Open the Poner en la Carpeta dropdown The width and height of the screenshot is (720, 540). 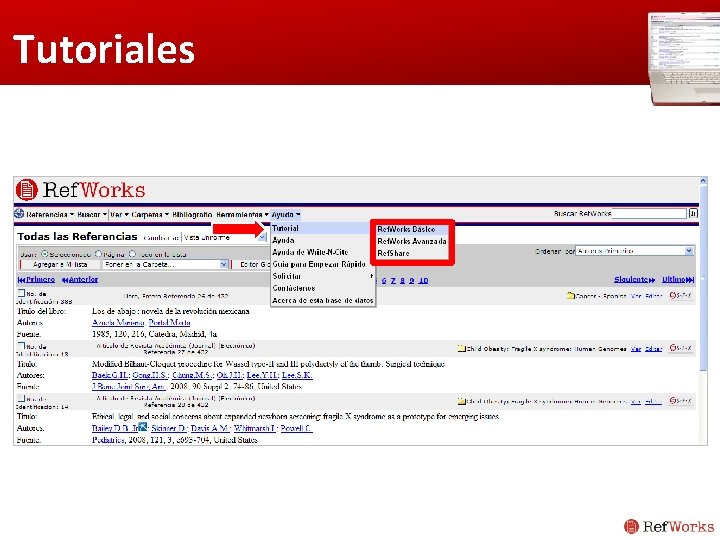165,264
